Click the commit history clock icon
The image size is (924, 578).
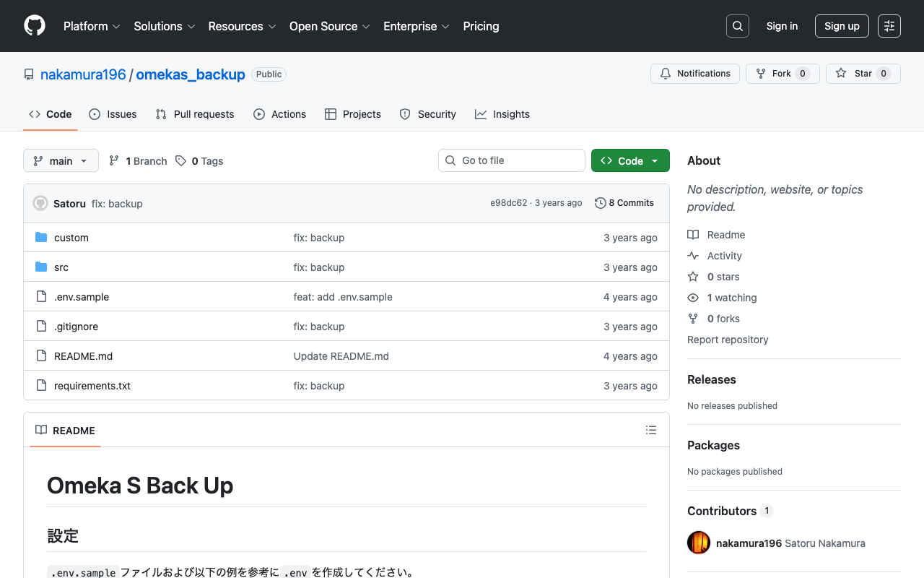tap(600, 203)
